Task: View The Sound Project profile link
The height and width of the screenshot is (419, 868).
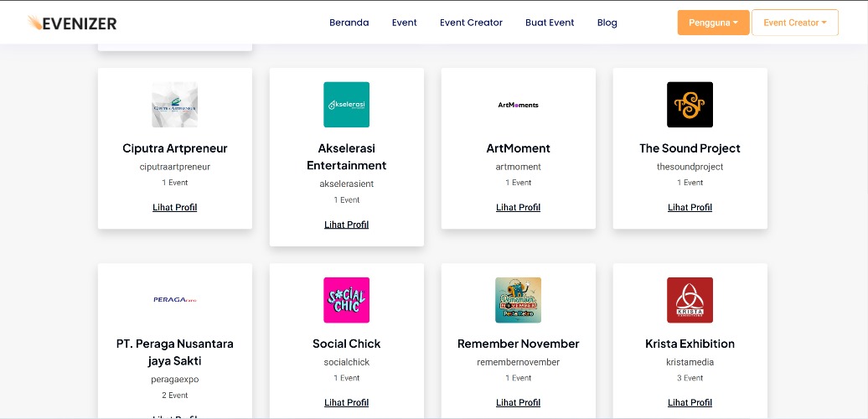Action: point(690,208)
